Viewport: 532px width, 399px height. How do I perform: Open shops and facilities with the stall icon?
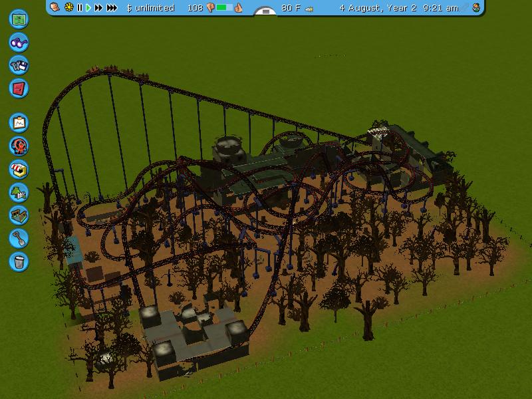(x=19, y=169)
